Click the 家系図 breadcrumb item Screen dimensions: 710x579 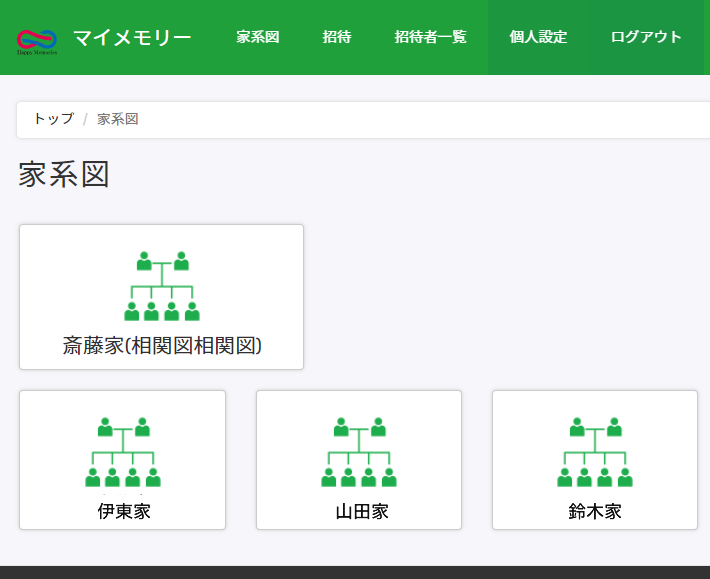[x=117, y=119]
